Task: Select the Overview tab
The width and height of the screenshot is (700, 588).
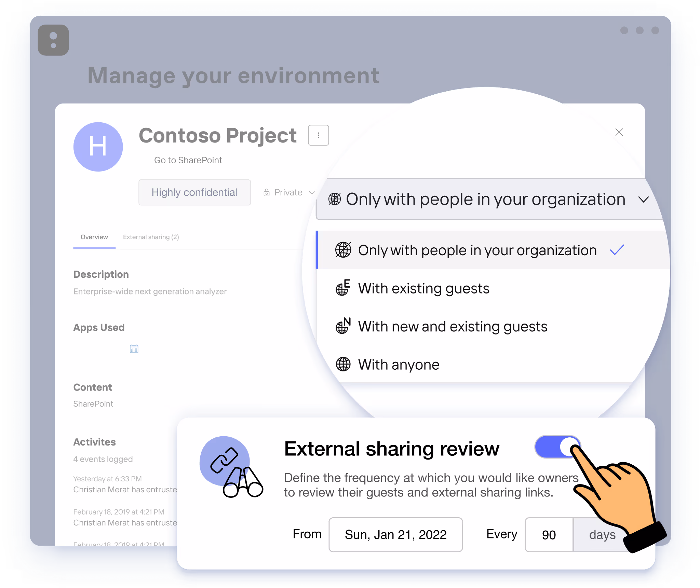Action: 94,237
